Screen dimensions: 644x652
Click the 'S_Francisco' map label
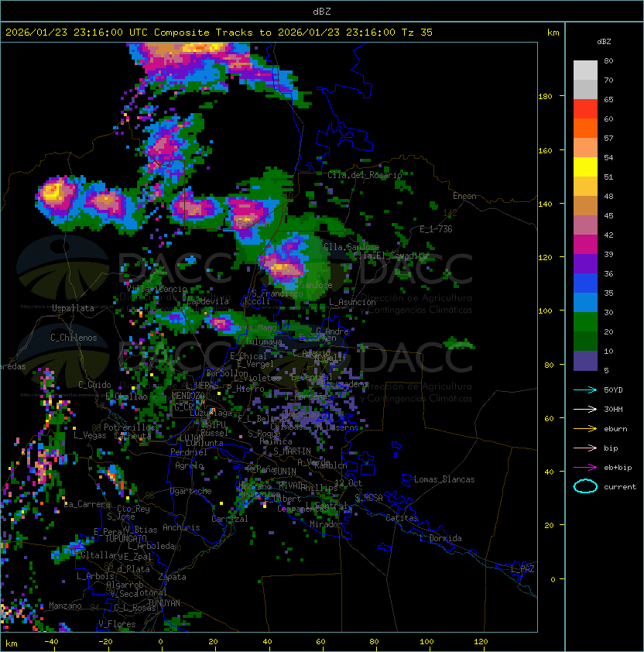(x=277, y=293)
